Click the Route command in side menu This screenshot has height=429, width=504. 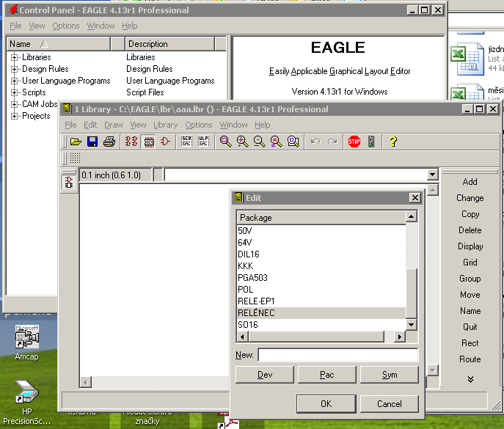470,359
